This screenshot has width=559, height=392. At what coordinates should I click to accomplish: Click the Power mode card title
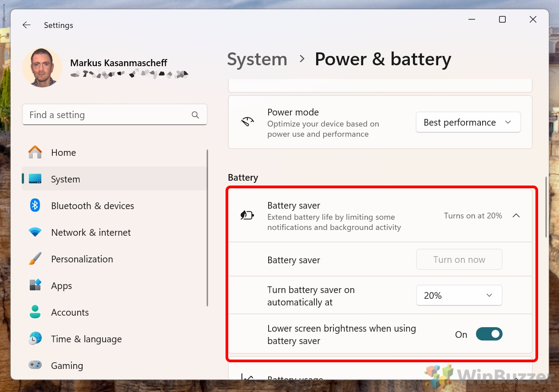pos(293,112)
